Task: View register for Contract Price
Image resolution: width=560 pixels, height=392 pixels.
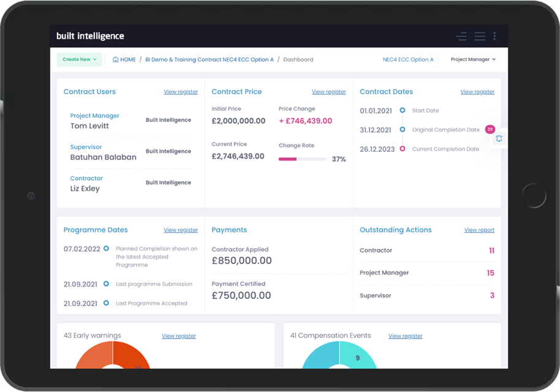Action: (329, 92)
